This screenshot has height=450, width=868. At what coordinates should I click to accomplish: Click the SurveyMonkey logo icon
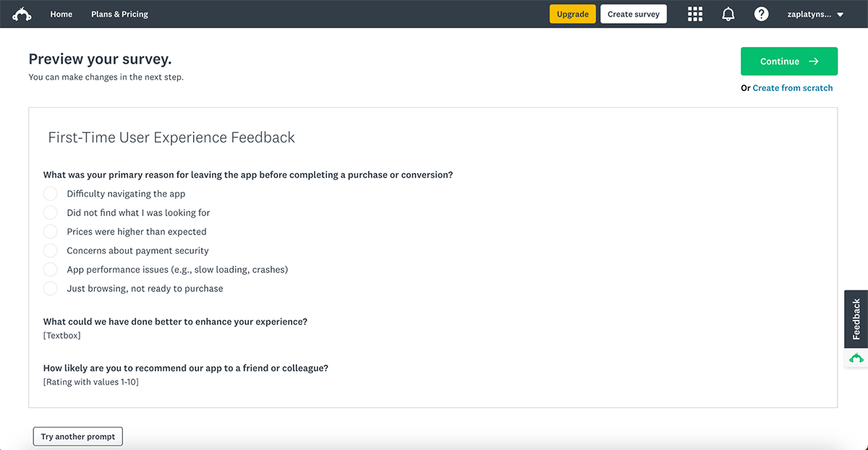(x=22, y=14)
